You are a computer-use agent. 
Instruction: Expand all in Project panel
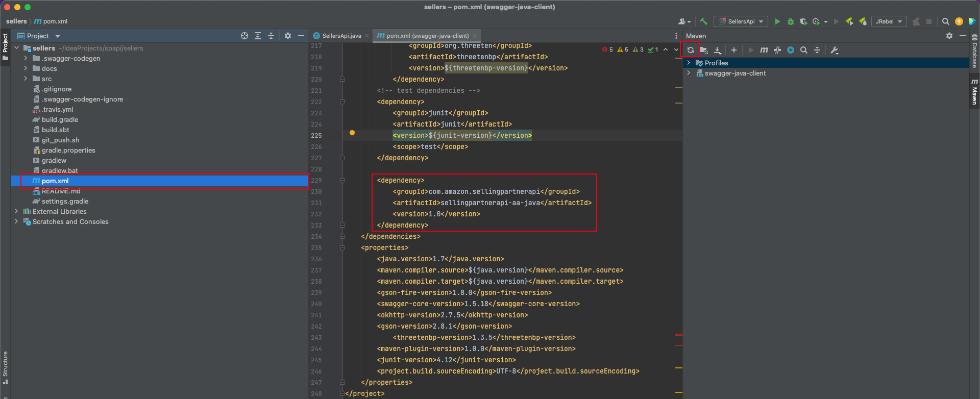[x=257, y=36]
